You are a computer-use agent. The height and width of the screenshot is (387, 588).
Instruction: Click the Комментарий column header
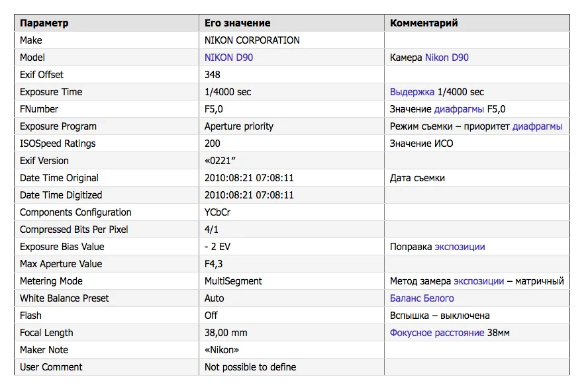[x=477, y=23]
